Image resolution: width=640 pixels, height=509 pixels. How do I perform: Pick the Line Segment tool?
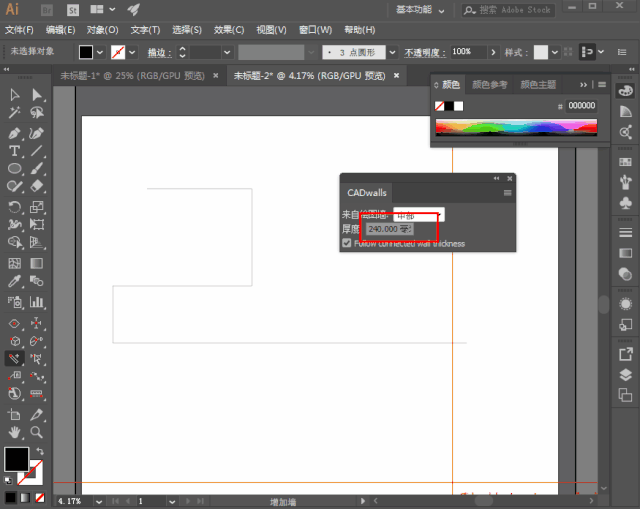point(37,151)
